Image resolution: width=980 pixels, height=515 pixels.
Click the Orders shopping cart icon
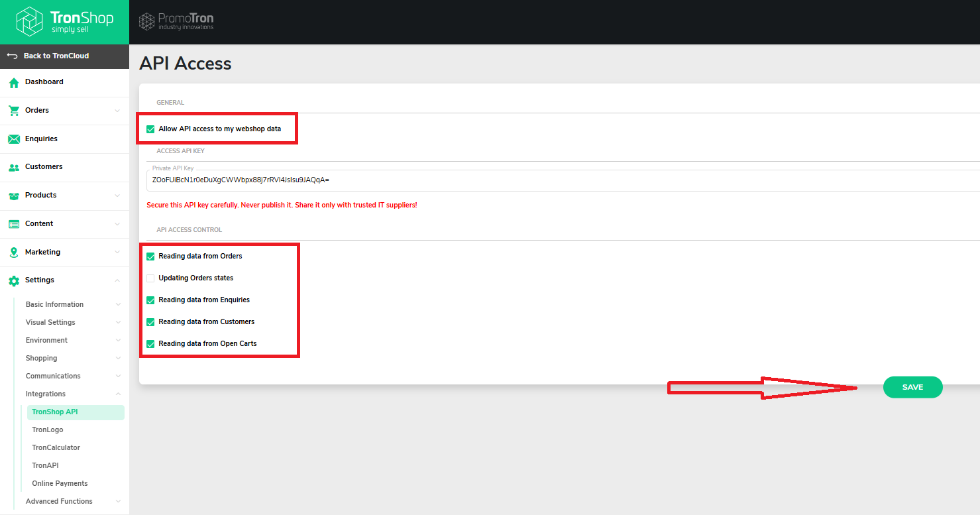13,111
